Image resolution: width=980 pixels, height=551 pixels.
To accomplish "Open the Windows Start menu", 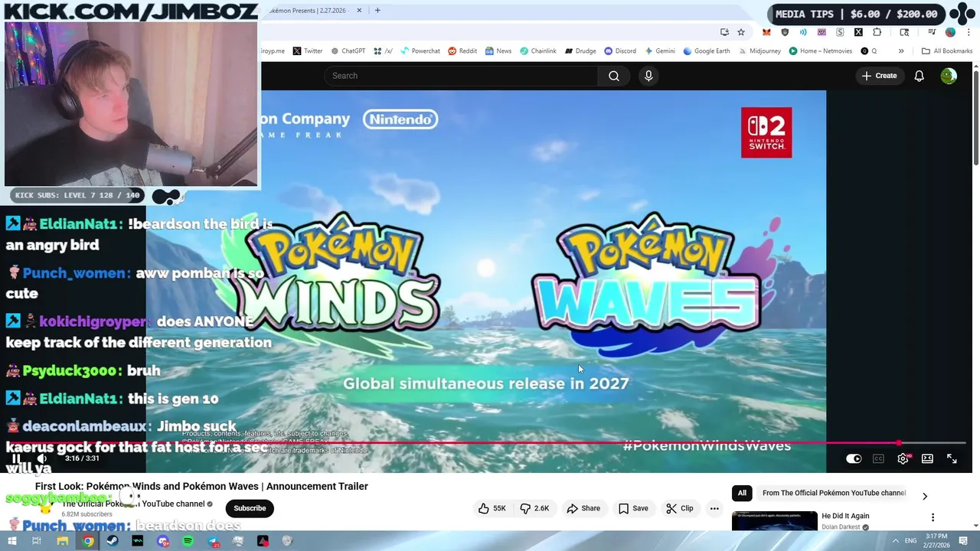I will click(x=11, y=541).
